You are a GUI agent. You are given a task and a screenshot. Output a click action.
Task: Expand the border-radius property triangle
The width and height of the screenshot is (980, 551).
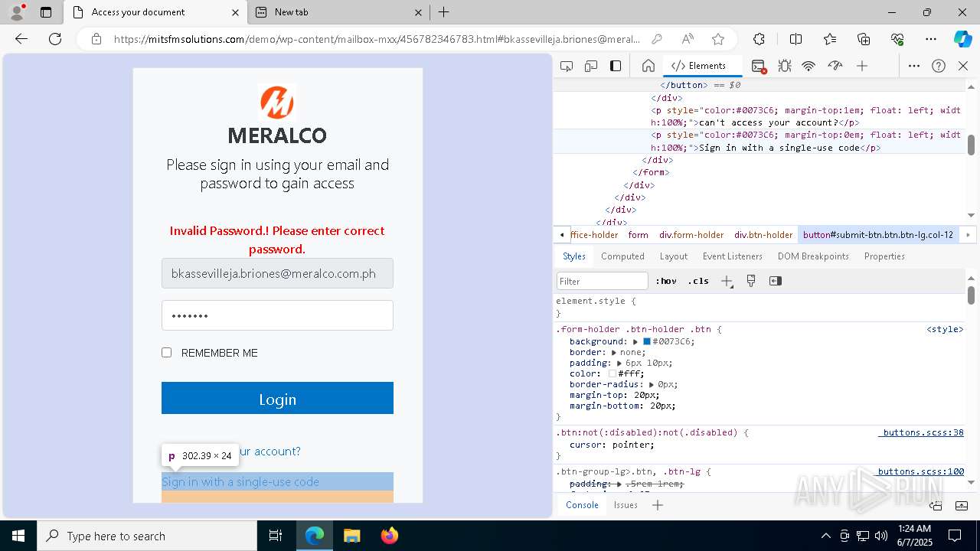[652, 384]
